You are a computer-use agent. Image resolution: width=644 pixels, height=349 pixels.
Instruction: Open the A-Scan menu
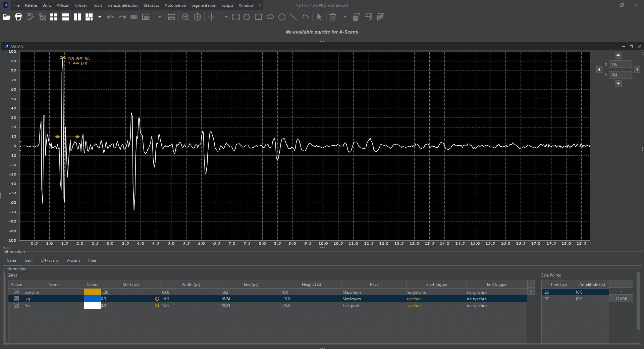pyautogui.click(x=63, y=5)
